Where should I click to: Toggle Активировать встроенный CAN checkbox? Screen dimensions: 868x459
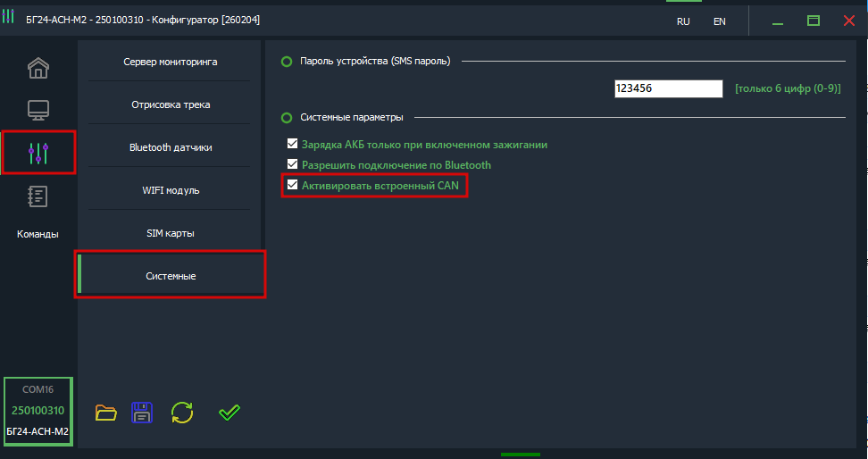292,186
